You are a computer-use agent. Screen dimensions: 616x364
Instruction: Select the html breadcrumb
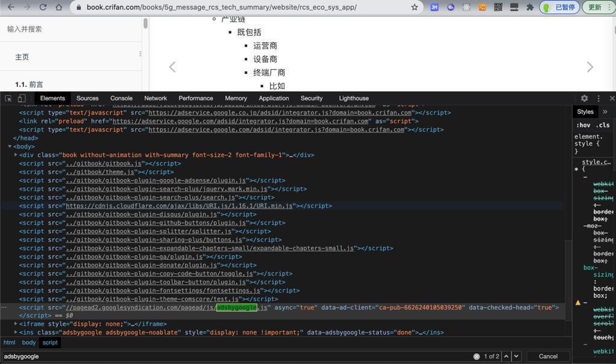click(10, 343)
